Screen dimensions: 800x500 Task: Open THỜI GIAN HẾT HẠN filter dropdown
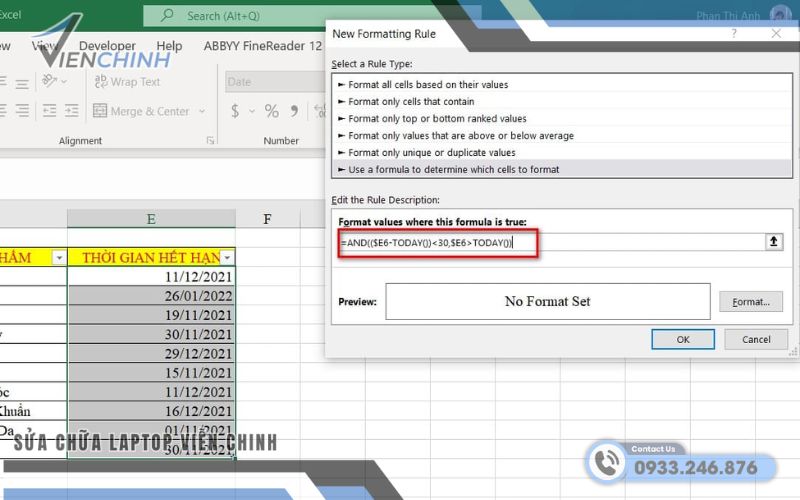[227, 258]
